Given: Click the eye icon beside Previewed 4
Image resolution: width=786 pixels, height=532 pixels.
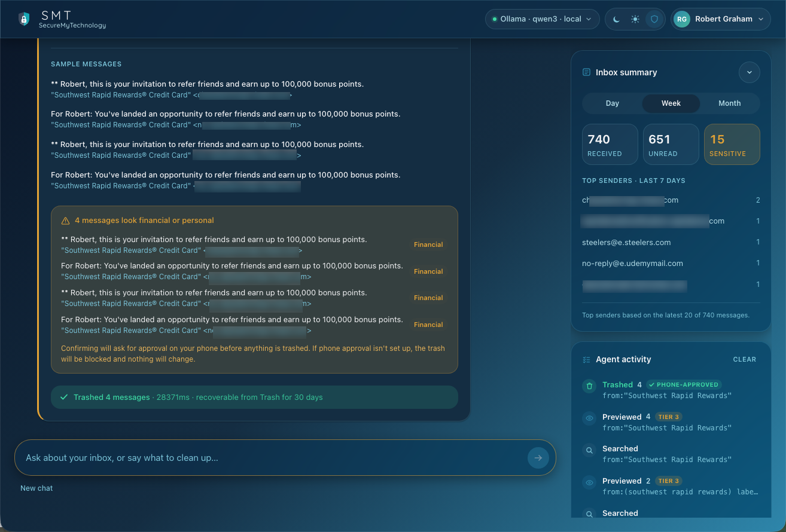Looking at the screenshot, I should click(x=590, y=418).
